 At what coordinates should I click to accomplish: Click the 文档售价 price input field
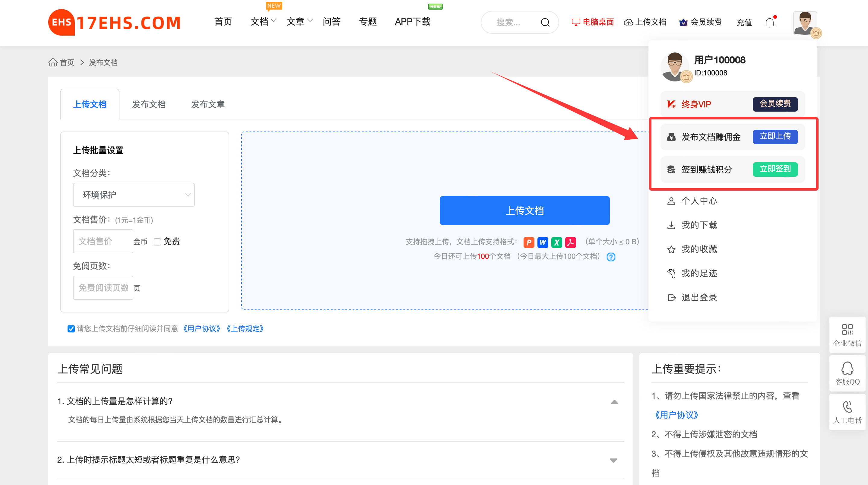click(103, 241)
